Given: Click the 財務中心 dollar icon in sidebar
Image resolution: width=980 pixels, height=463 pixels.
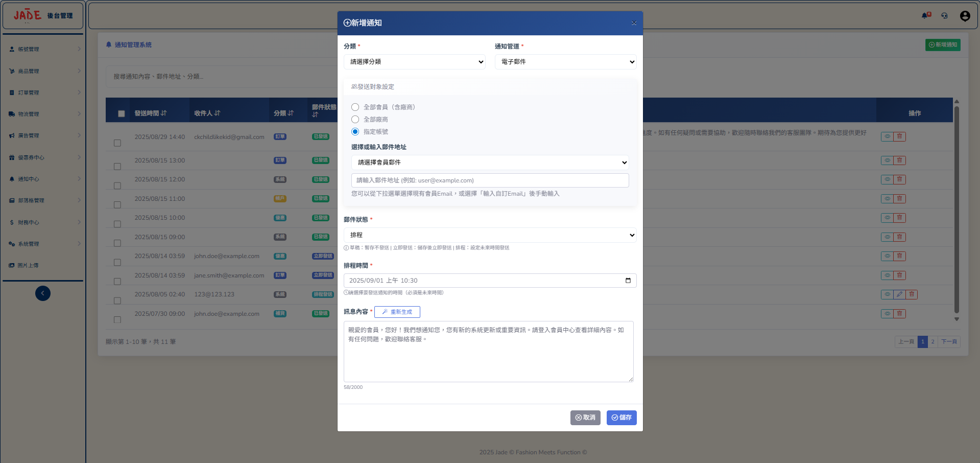Looking at the screenshot, I should pyautogui.click(x=12, y=222).
